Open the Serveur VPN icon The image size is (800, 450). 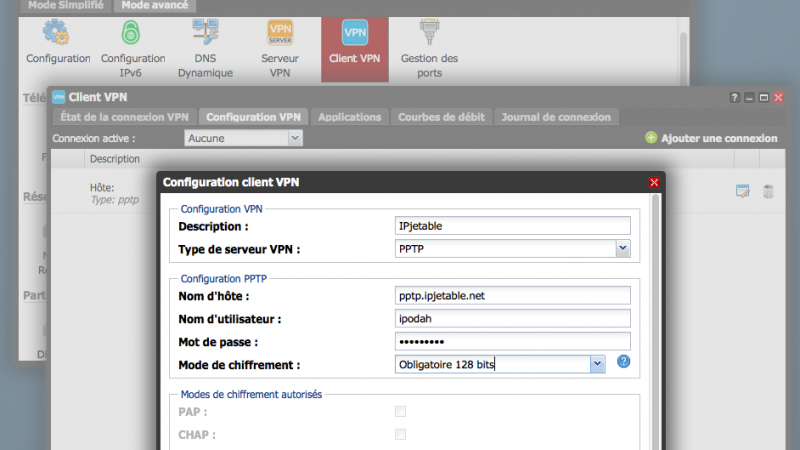pos(280,33)
